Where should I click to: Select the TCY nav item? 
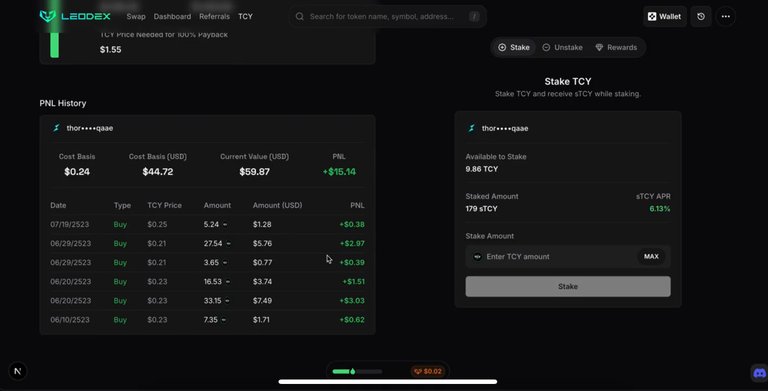point(245,16)
